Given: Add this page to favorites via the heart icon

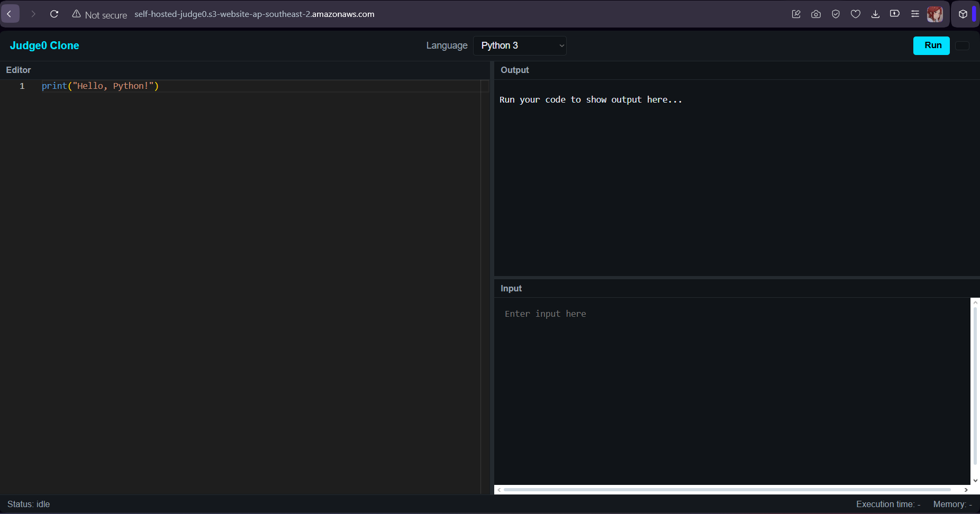Looking at the screenshot, I should click(x=856, y=14).
